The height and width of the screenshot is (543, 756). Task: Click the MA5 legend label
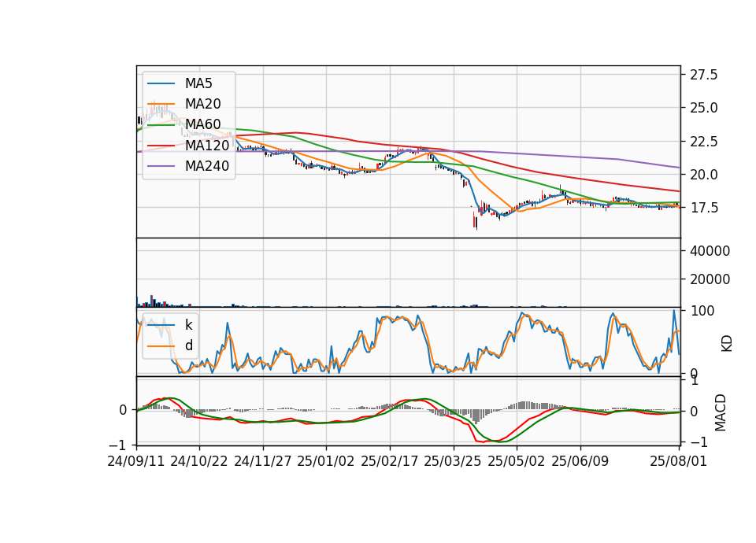tap(198, 83)
